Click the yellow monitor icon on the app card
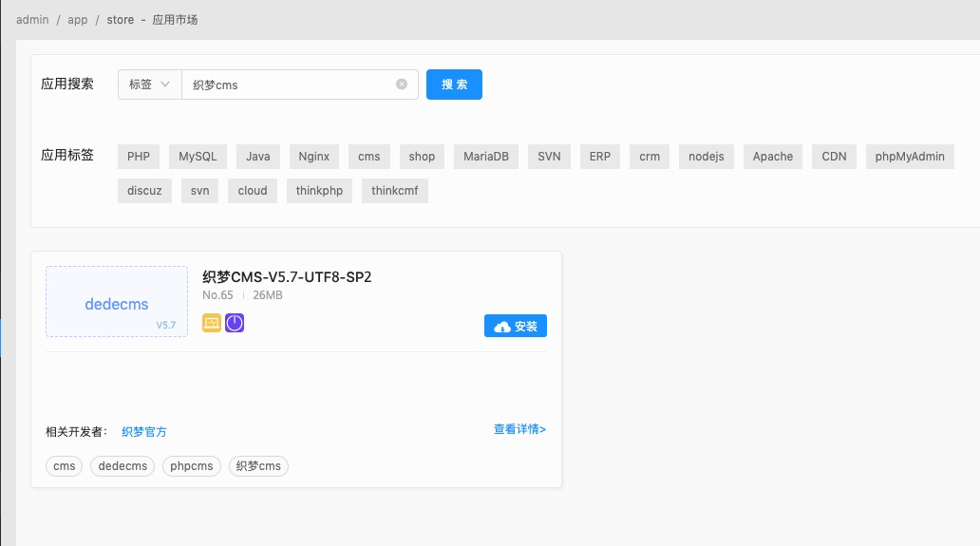The image size is (980, 546). click(212, 323)
